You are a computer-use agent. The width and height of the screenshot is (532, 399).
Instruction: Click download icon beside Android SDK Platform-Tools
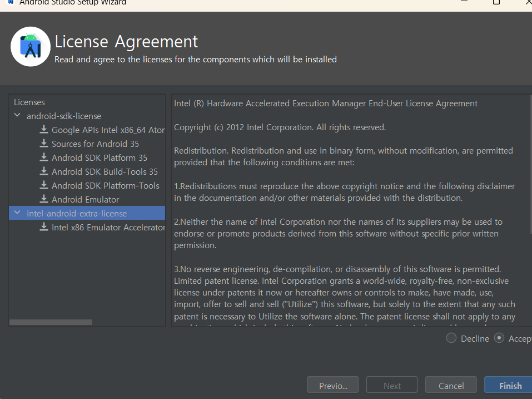point(44,185)
